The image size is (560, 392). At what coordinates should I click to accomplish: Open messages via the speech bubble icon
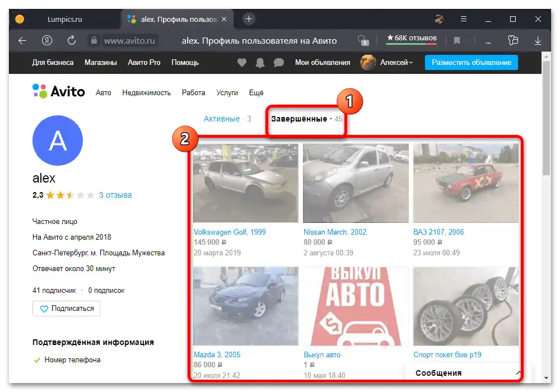pos(278,63)
